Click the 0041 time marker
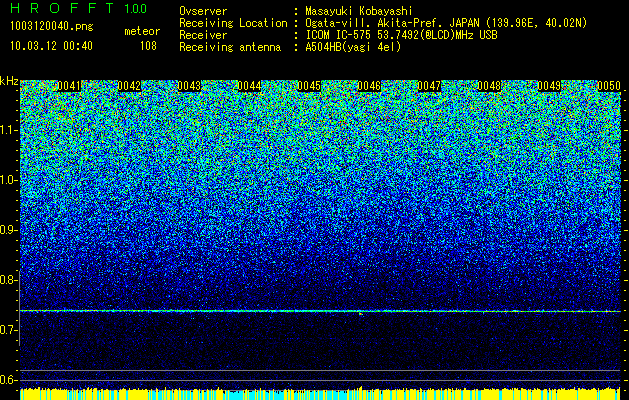Screen dimensions: 629x400 [x=69, y=86]
